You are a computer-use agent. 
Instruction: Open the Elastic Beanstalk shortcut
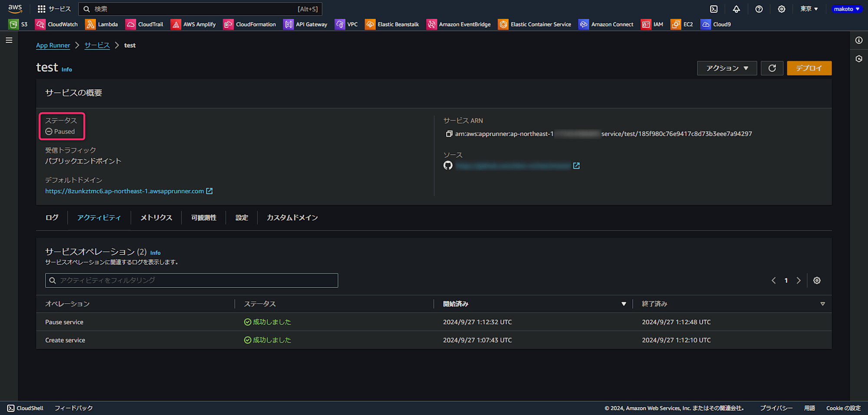[392, 24]
